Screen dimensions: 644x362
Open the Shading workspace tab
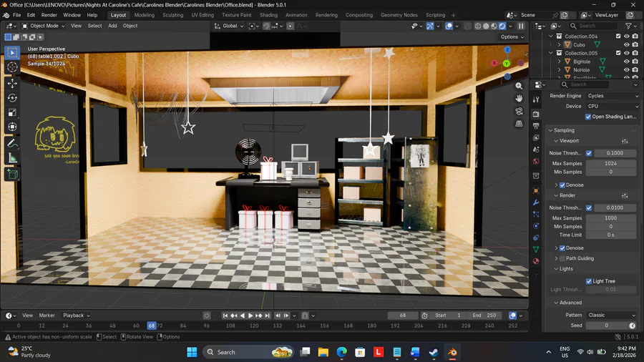click(x=268, y=15)
